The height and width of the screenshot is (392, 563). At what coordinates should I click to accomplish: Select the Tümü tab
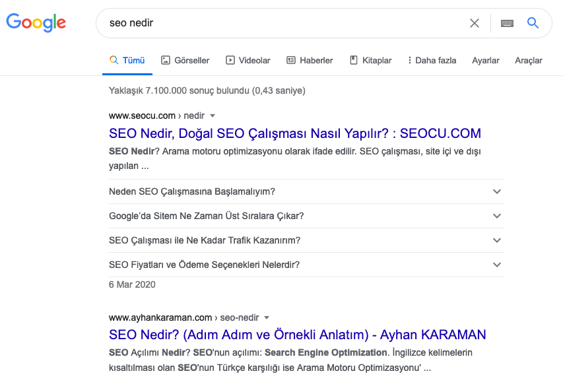[127, 60]
